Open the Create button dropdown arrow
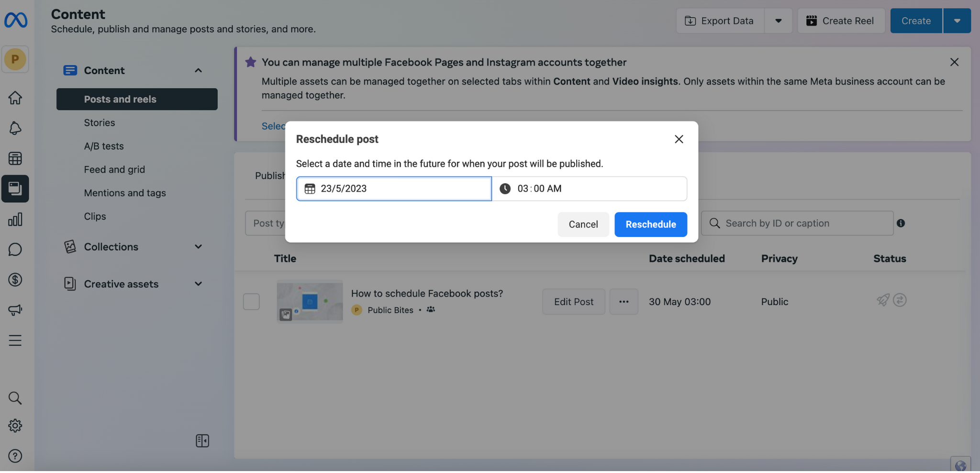This screenshot has width=980, height=473. [957, 21]
